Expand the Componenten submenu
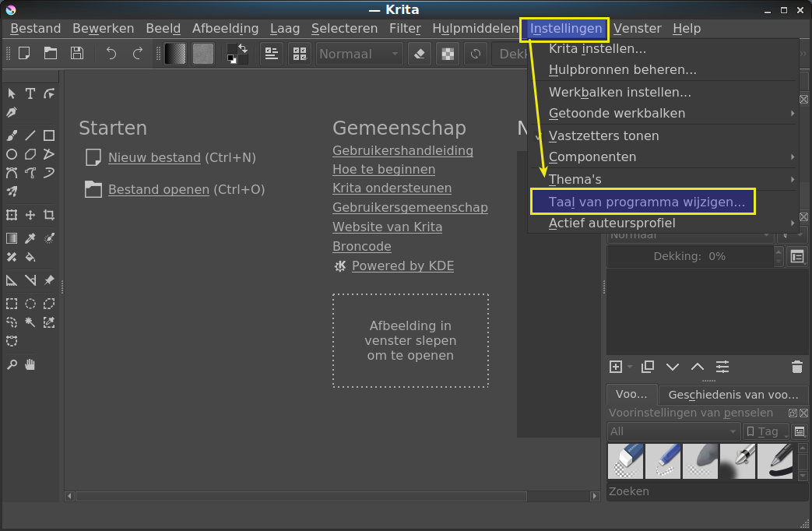This screenshot has width=812, height=531. pos(663,157)
